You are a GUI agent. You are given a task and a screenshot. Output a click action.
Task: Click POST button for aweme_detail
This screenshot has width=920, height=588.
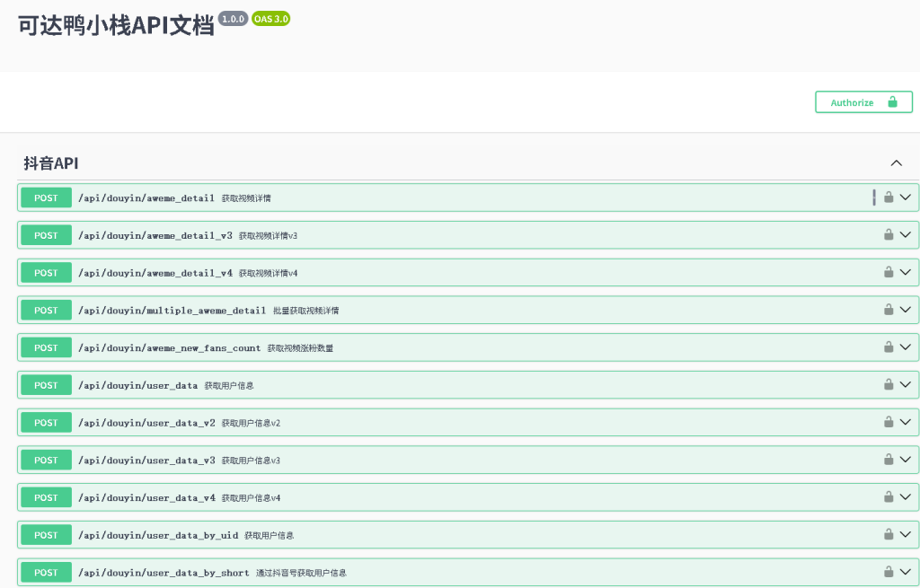[46, 197]
